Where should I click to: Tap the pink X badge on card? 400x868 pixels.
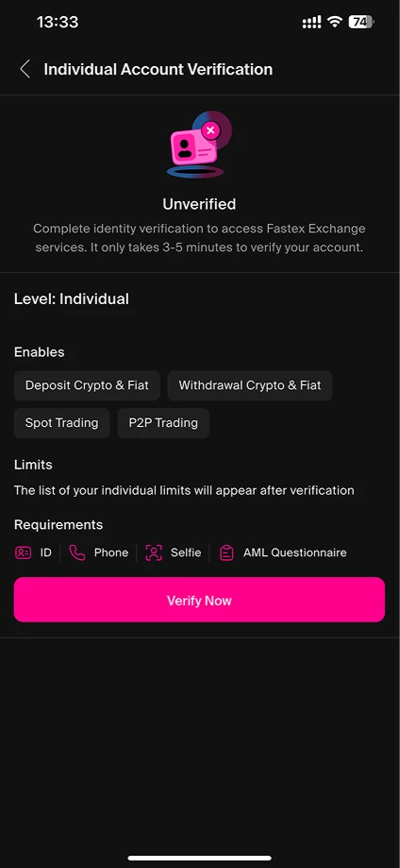pos(209,130)
